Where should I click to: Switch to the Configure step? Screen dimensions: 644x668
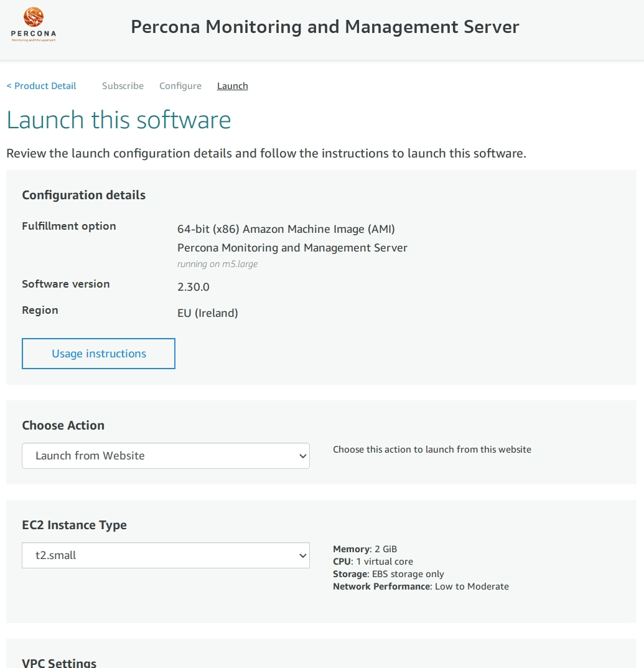pos(180,86)
